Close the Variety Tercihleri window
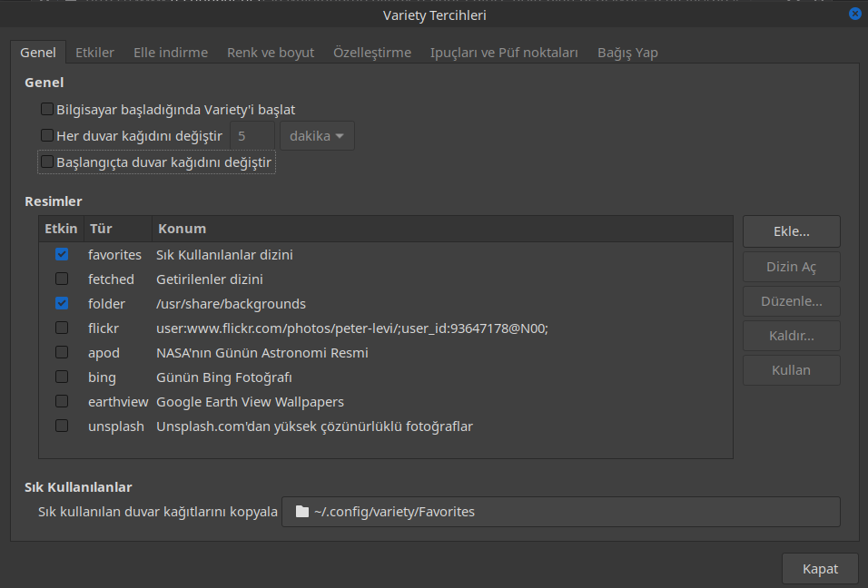The height and width of the screenshot is (588, 868). [854, 14]
